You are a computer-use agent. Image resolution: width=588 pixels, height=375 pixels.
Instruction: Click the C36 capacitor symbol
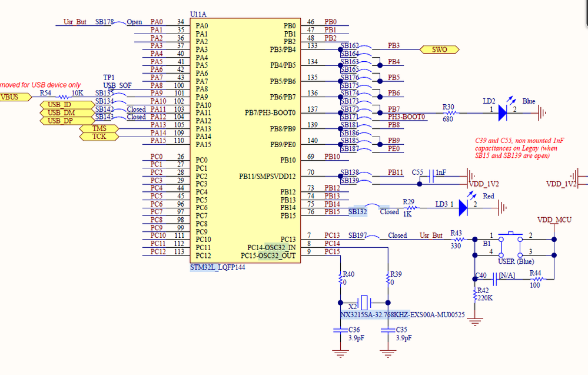340,330
